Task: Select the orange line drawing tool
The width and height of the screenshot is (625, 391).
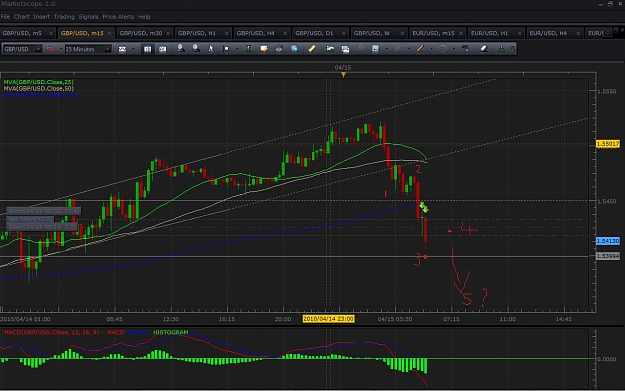Action: pos(420,49)
